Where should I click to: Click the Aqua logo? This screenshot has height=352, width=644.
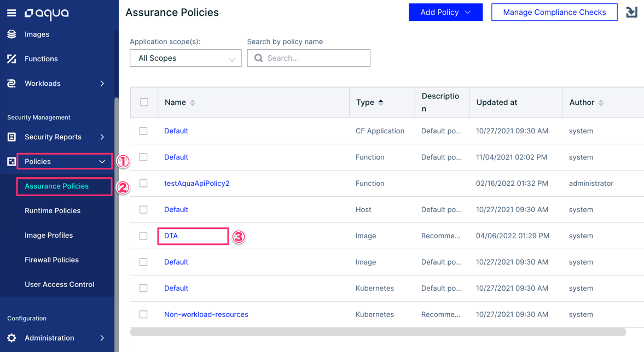pyautogui.click(x=47, y=14)
